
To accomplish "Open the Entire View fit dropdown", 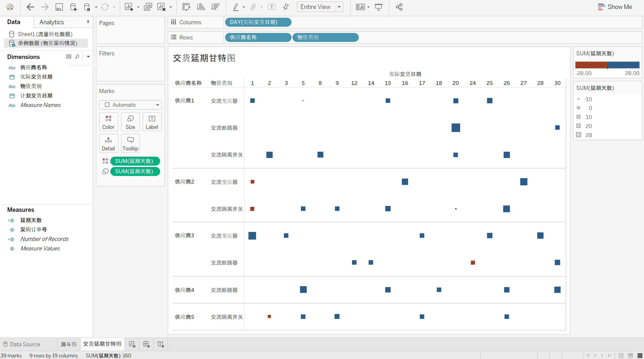I will tap(339, 7).
